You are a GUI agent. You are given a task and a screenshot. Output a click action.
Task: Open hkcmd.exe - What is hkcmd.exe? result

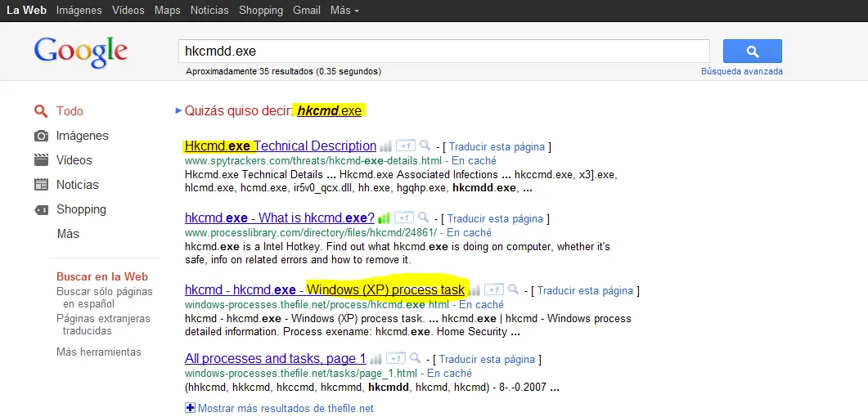click(280, 217)
